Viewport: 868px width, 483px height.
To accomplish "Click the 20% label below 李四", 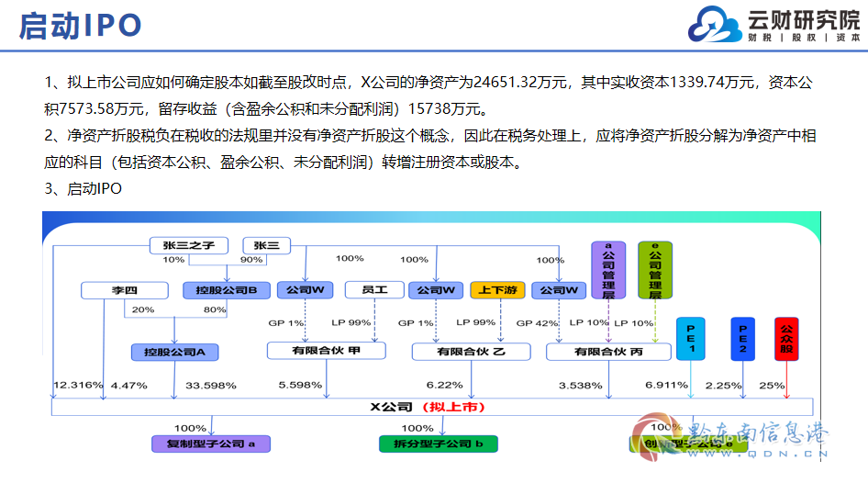I will [x=143, y=309].
